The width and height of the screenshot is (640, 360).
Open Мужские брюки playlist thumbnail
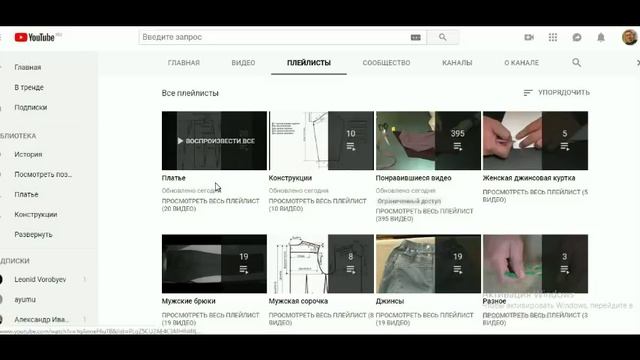(x=214, y=264)
